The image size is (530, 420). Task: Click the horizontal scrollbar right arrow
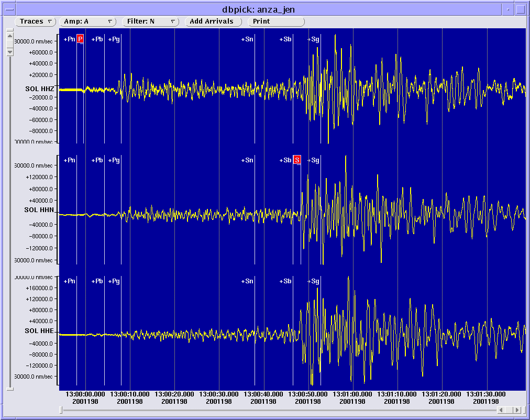(517, 410)
